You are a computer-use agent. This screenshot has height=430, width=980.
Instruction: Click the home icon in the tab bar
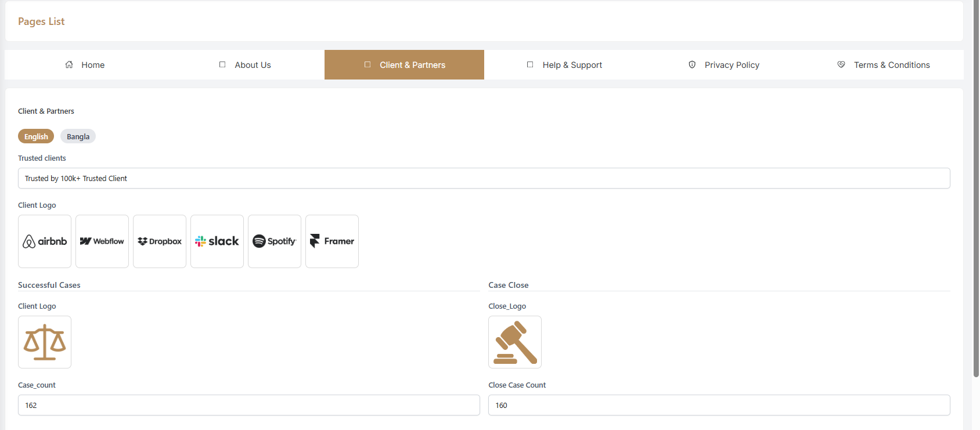[69, 64]
